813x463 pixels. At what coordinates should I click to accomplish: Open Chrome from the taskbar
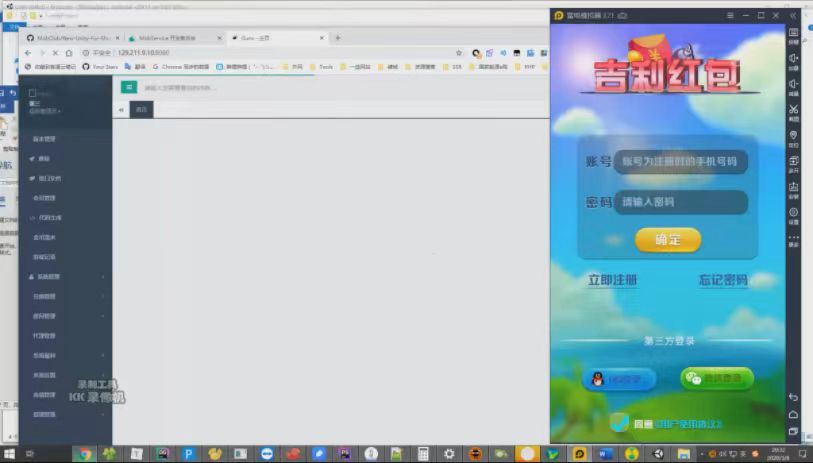click(x=85, y=454)
